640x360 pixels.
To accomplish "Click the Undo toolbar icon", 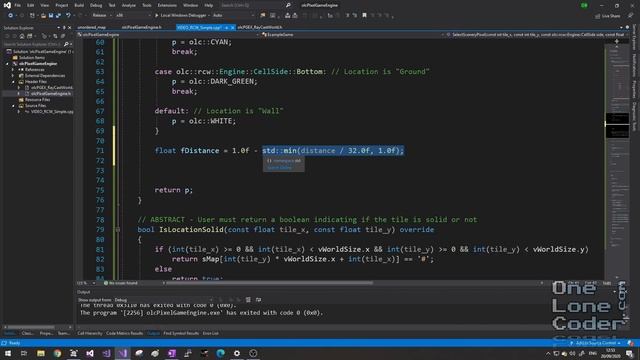I will click(68, 16).
